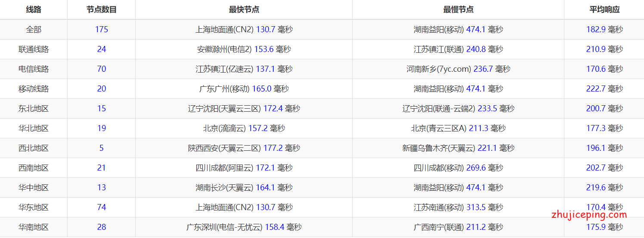The width and height of the screenshot is (644, 238).
Task: Click fastest node 北京(滴滴云) 157.2 毫秒
Action: point(244,128)
